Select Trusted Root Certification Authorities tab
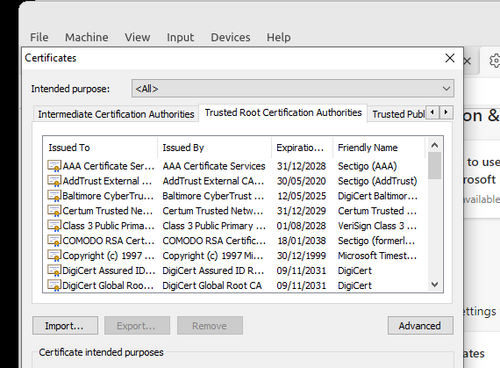The width and height of the screenshot is (500, 368). click(x=283, y=113)
